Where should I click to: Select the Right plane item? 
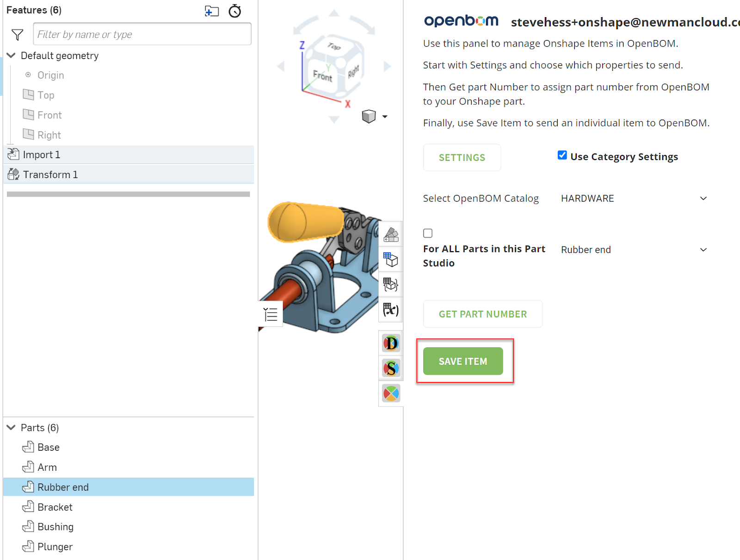click(x=49, y=135)
